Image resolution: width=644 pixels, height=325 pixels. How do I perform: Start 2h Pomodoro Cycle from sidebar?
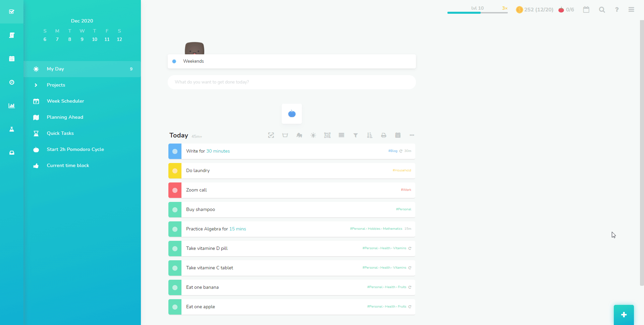tap(82, 149)
